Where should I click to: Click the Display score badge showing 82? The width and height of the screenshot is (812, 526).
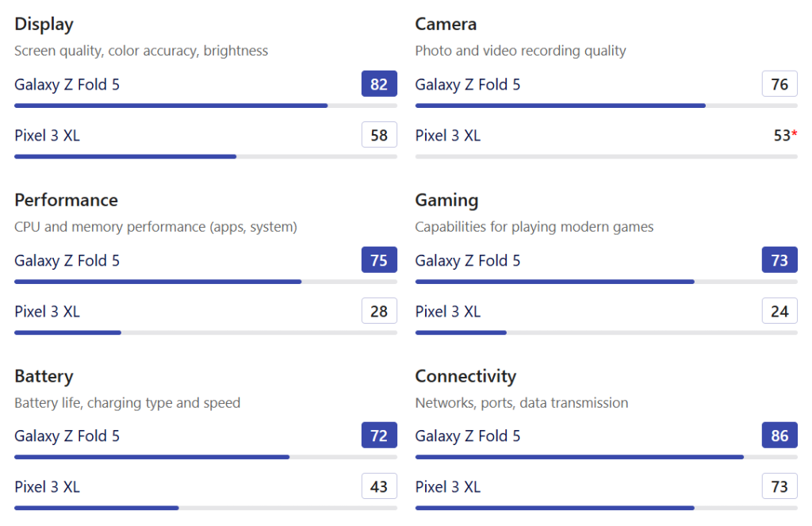(x=379, y=84)
